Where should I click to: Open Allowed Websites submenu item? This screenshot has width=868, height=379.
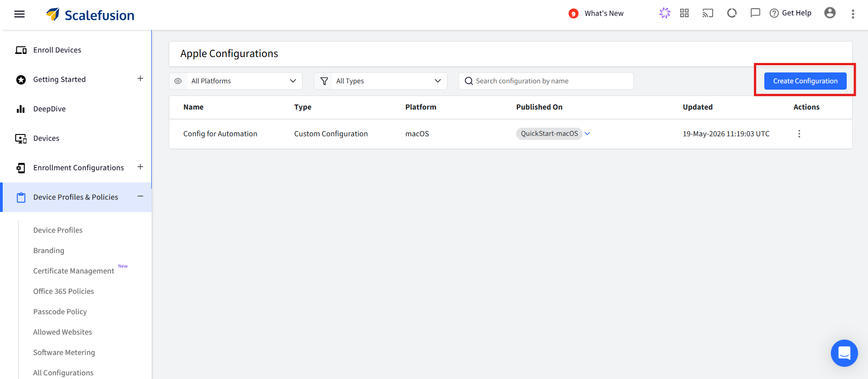(x=62, y=332)
